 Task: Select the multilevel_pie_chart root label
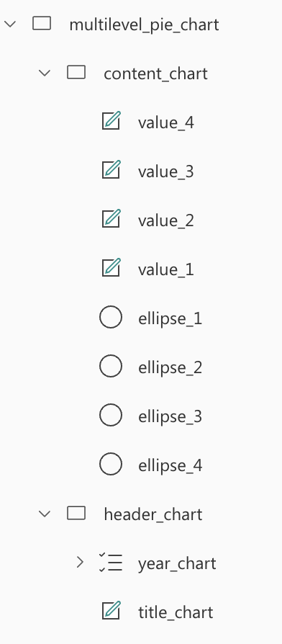144,24
